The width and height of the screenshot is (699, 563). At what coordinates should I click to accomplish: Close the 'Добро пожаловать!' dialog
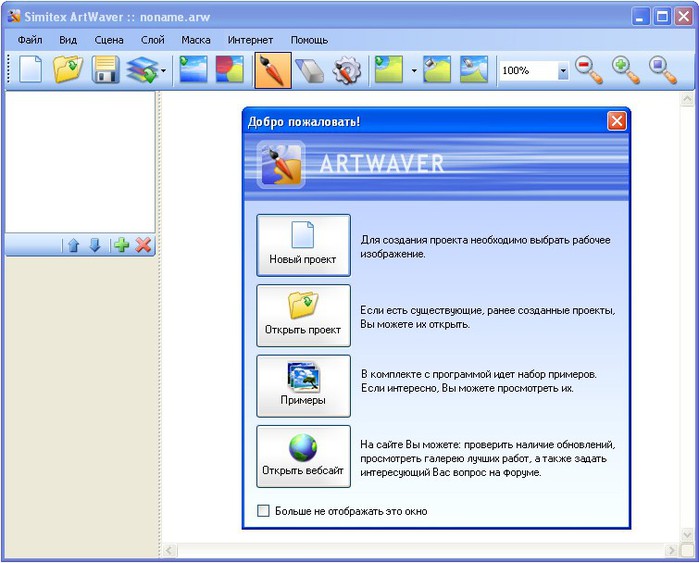(617, 121)
